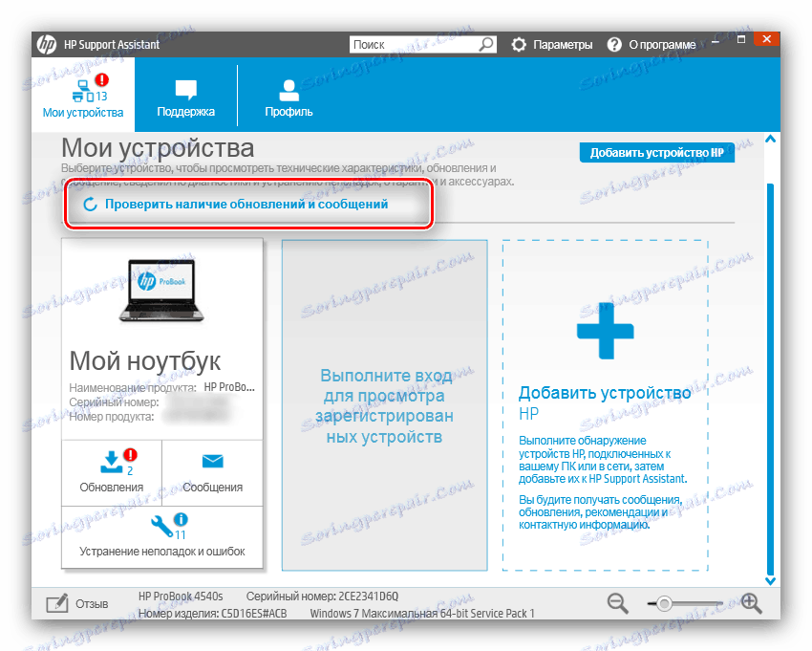Switch to the Поддержка tab
Image resolution: width=812 pixels, height=651 pixels.
(x=184, y=95)
